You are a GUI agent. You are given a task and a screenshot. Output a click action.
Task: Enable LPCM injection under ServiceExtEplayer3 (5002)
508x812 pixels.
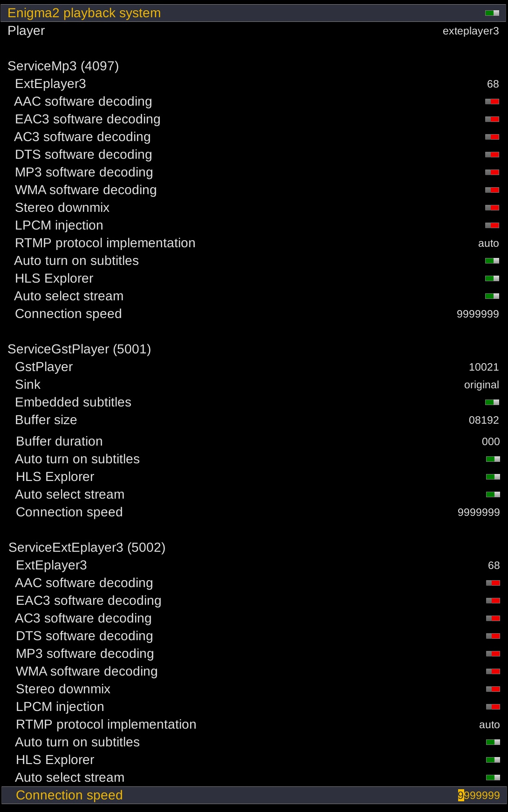493,707
